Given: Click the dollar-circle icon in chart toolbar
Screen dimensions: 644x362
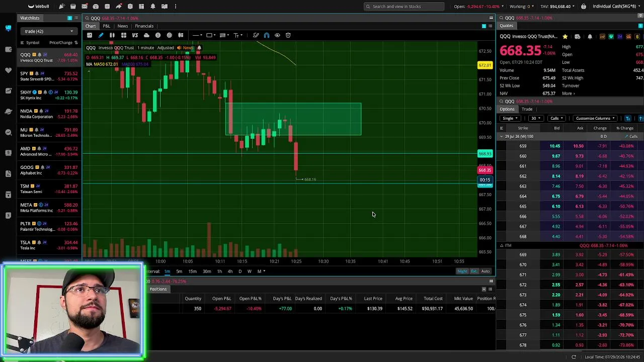Looking at the screenshot, I should tap(158, 35).
